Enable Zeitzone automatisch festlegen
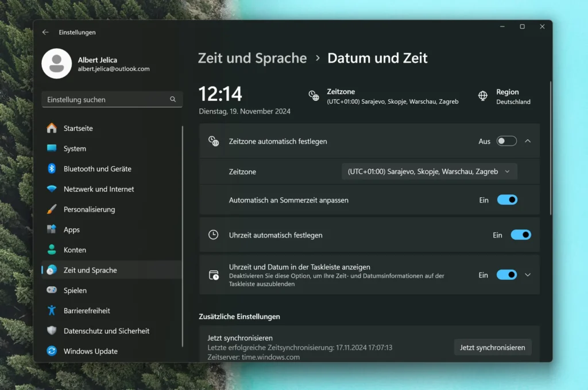The width and height of the screenshot is (588, 390). [x=506, y=141]
